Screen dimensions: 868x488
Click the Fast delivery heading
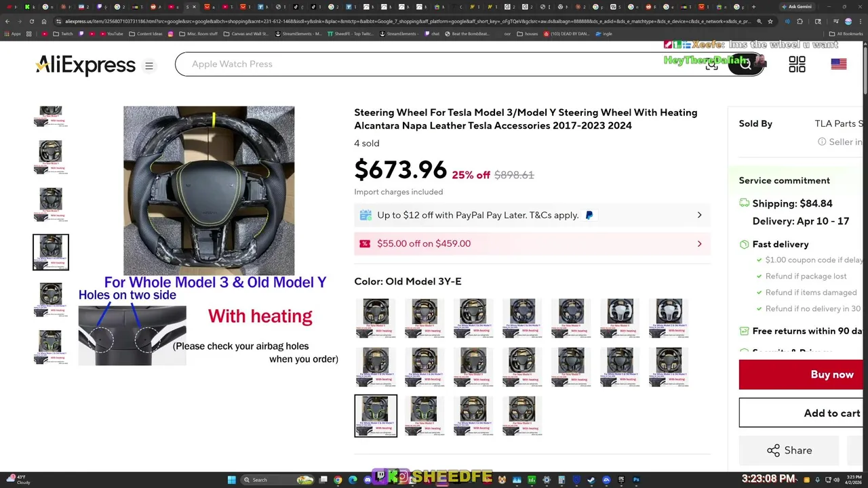pyautogui.click(x=781, y=244)
